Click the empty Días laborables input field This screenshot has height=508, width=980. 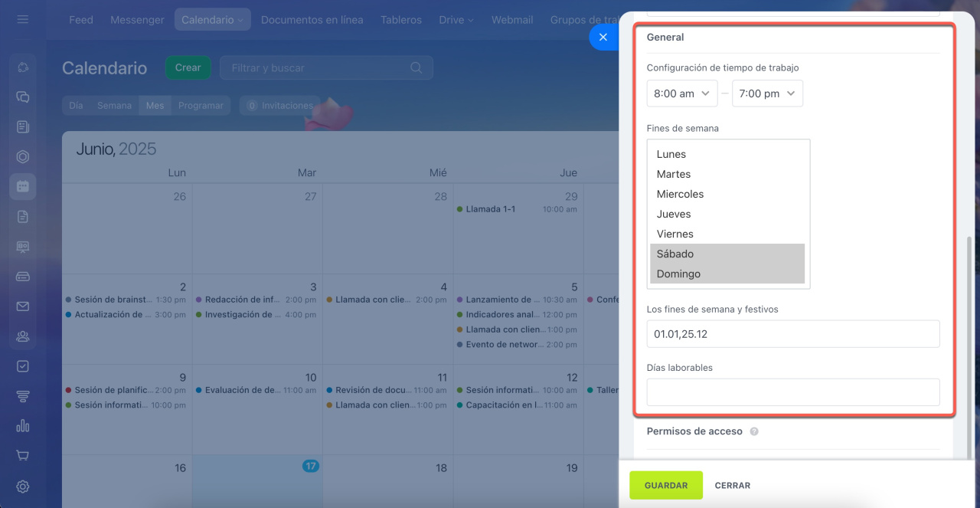tap(793, 392)
